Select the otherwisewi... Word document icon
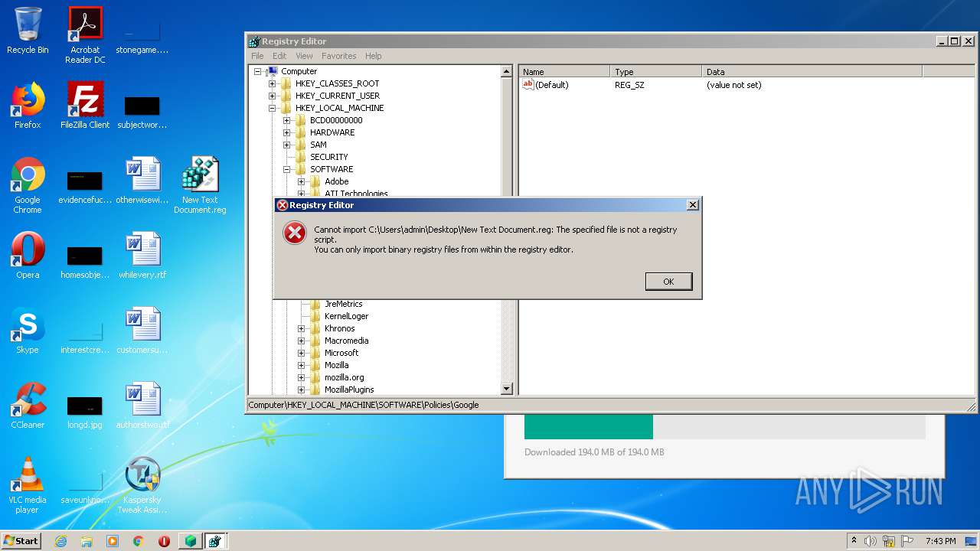The image size is (980, 551). [142, 181]
